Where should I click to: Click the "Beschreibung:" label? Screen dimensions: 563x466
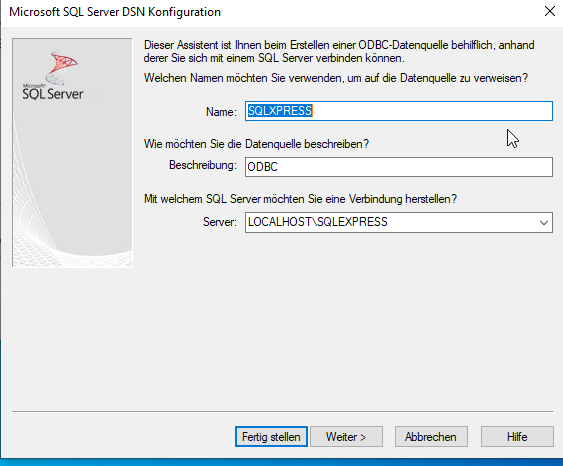point(203,165)
